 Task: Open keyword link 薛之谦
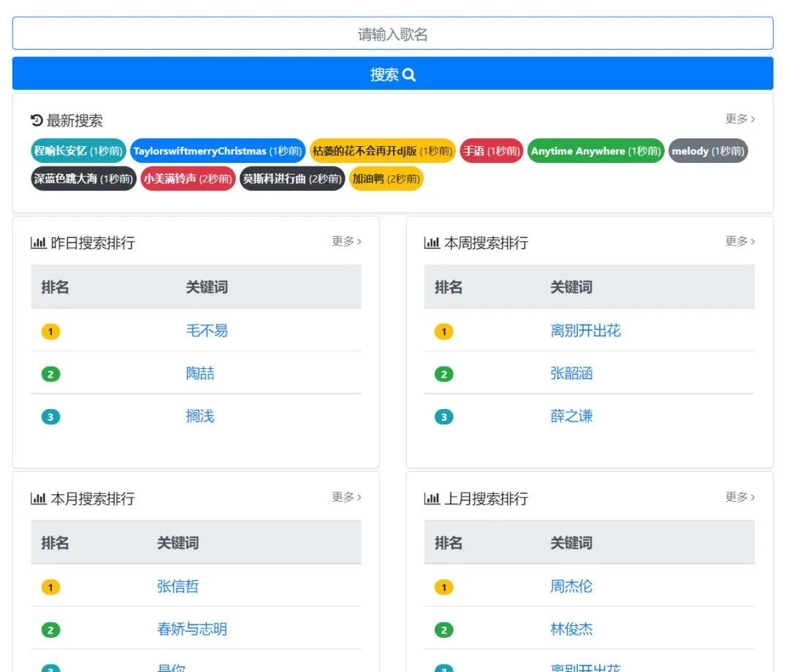(x=571, y=416)
